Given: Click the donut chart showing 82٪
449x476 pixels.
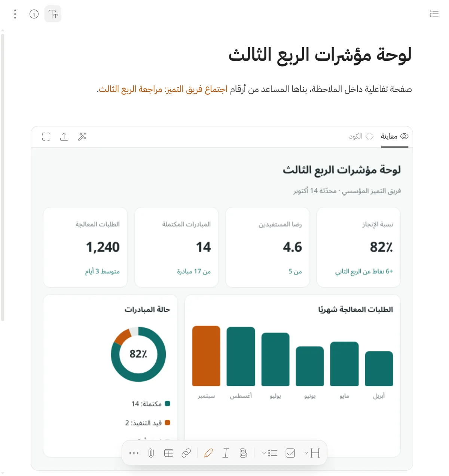Looking at the screenshot, I should (x=138, y=354).
